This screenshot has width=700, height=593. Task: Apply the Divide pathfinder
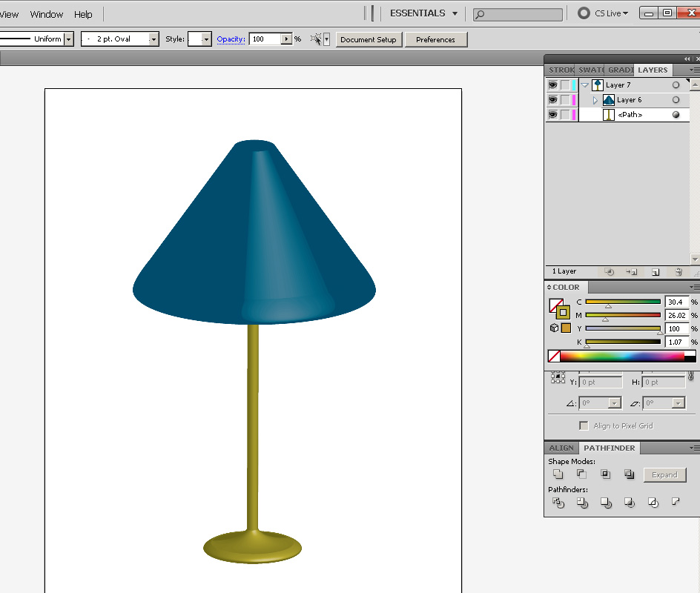(x=558, y=503)
